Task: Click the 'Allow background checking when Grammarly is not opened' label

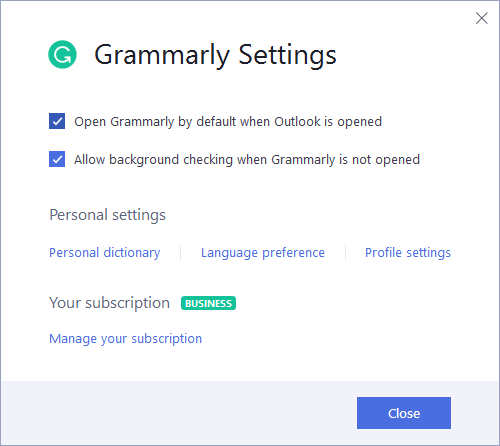Action: click(x=247, y=160)
